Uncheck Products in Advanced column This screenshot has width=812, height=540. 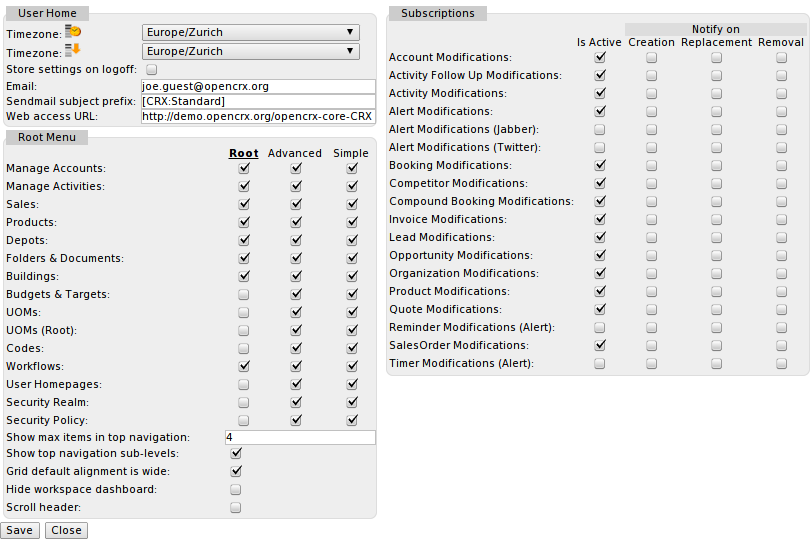pos(296,222)
